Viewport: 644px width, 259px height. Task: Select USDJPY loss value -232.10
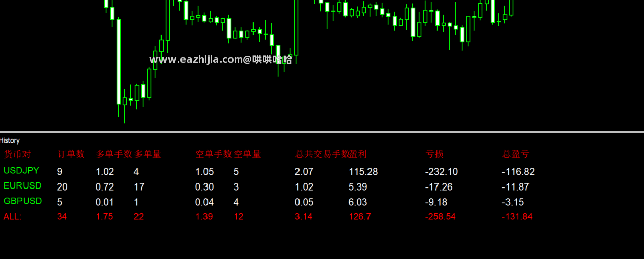tap(442, 172)
